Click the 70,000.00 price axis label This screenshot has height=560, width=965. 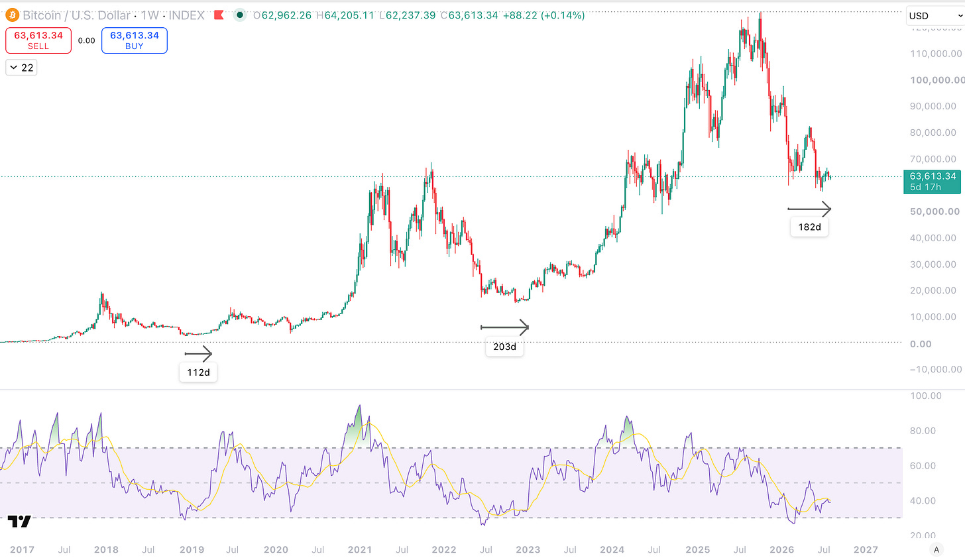pyautogui.click(x=933, y=159)
